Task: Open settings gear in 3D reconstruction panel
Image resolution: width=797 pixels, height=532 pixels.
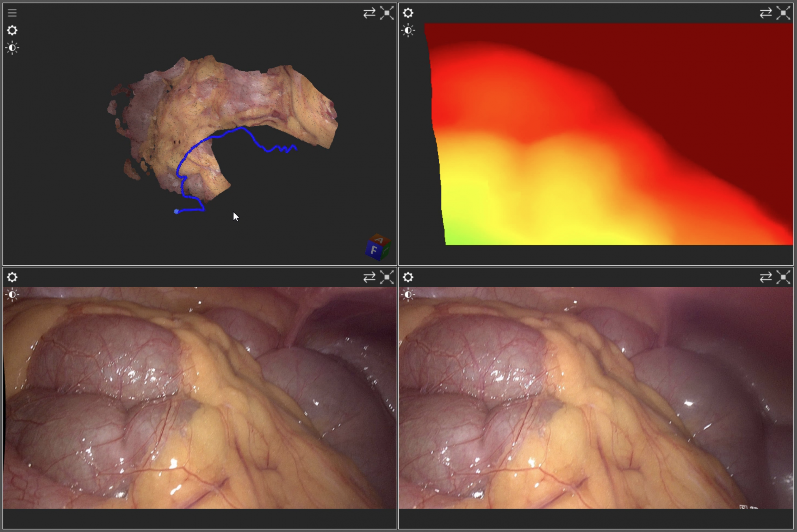Action: [x=12, y=31]
